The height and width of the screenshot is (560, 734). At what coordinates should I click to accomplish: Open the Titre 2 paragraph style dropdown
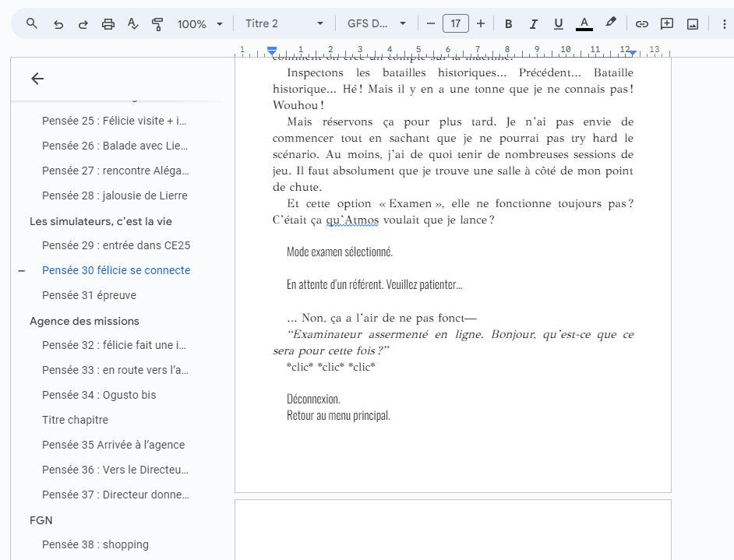click(284, 24)
